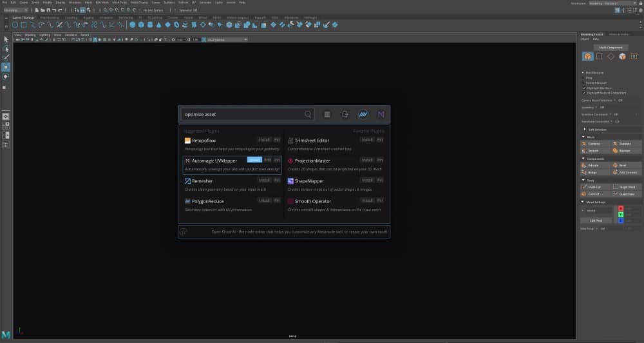644x343 pixels.
Task: Pin the Retopoflow plugin
Action: (277, 140)
